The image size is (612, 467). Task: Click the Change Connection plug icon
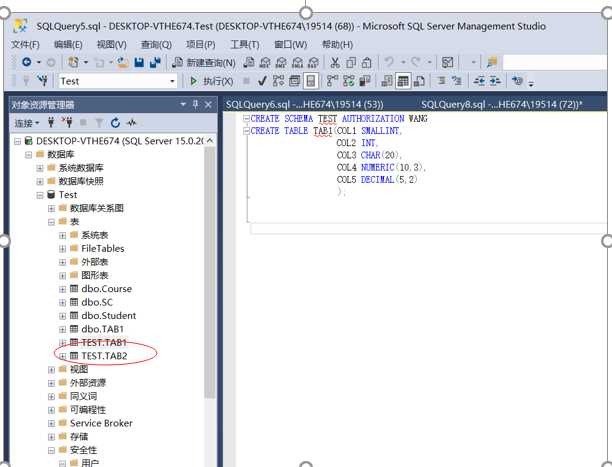click(x=43, y=81)
